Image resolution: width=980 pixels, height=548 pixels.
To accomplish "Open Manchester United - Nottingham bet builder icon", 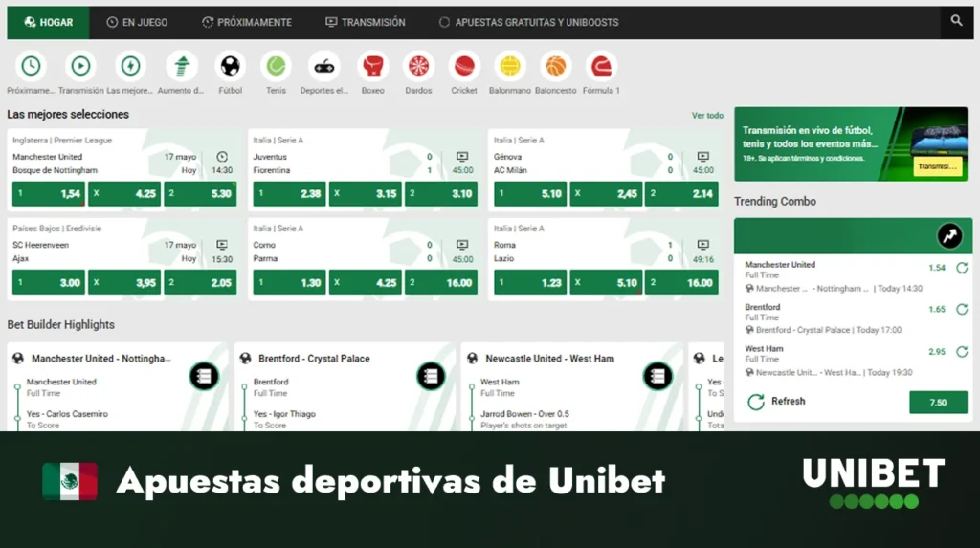I will pyautogui.click(x=204, y=376).
